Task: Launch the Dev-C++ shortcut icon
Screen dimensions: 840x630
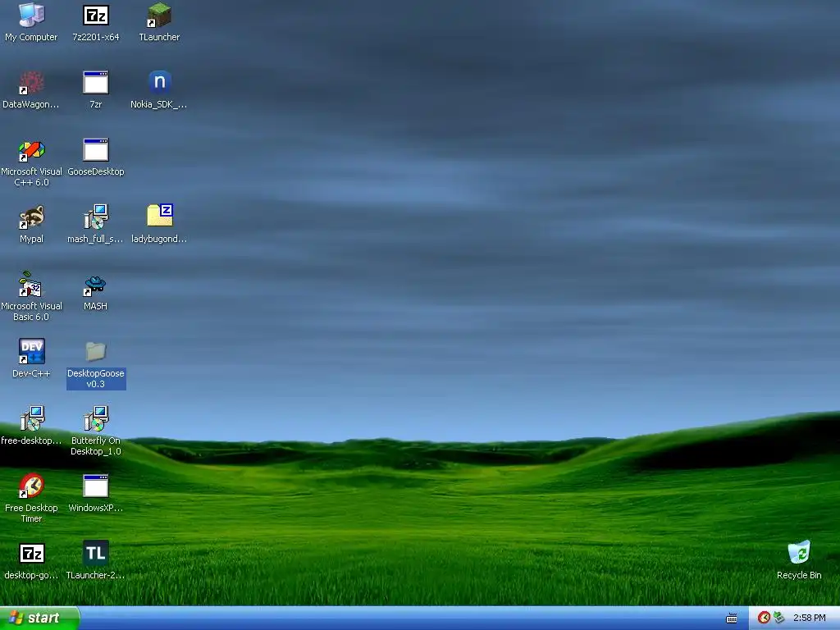Action: point(31,351)
